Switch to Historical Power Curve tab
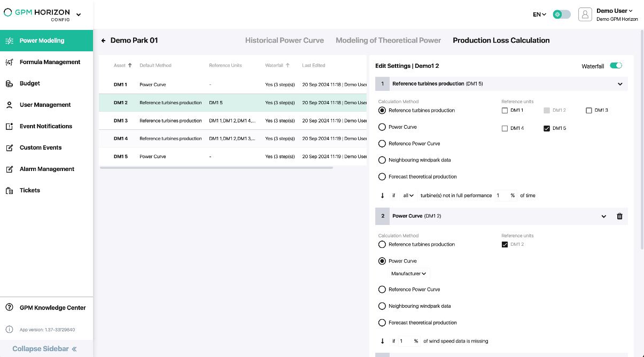Viewport: 644px width, 357px height. click(284, 41)
